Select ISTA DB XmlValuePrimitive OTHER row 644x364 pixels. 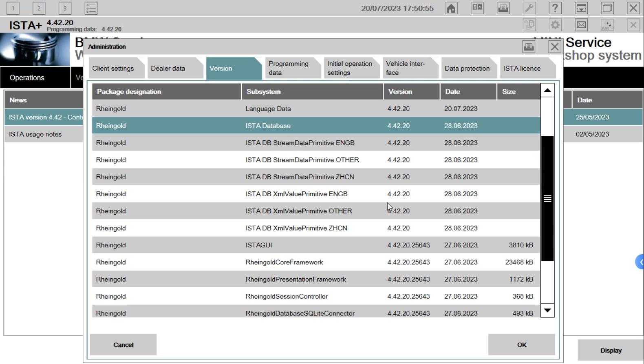point(316,211)
